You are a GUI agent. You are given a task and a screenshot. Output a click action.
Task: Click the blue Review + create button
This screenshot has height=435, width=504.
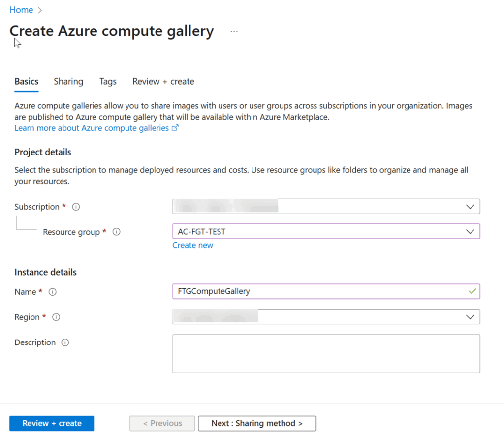click(x=52, y=423)
